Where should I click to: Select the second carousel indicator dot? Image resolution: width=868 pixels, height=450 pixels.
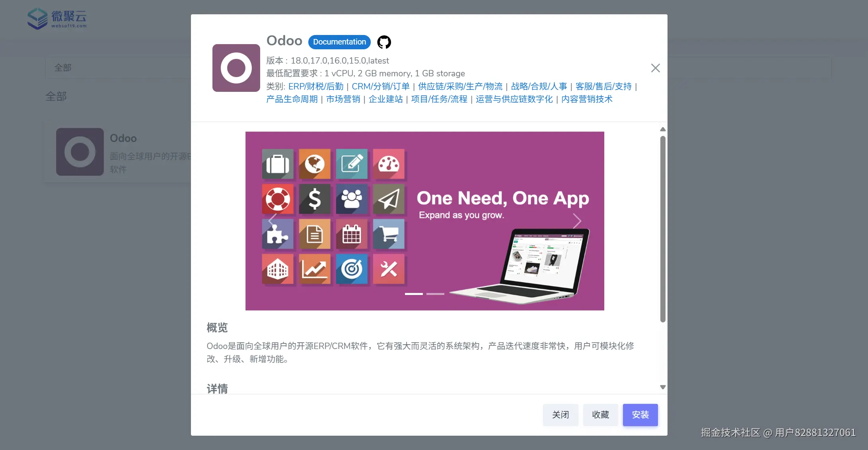point(435,294)
